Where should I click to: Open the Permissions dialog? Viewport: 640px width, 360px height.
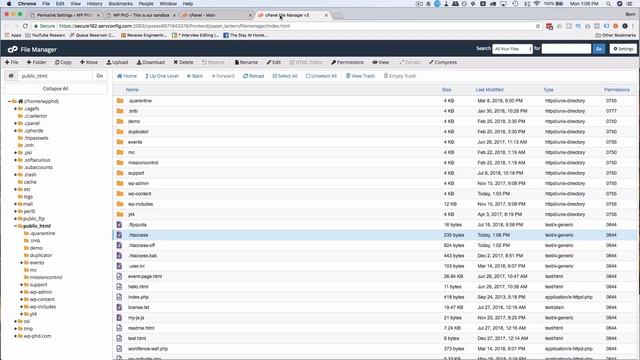[x=347, y=62]
